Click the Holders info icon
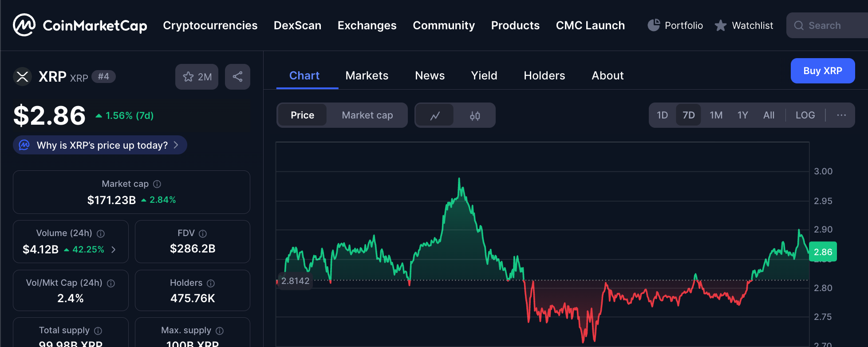The image size is (868, 347). pos(211,283)
